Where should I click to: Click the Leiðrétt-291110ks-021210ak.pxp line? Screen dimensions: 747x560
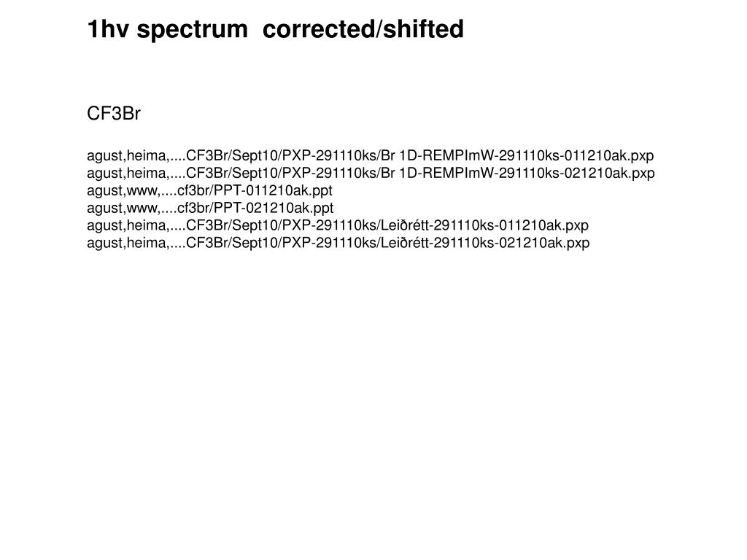click(x=338, y=244)
